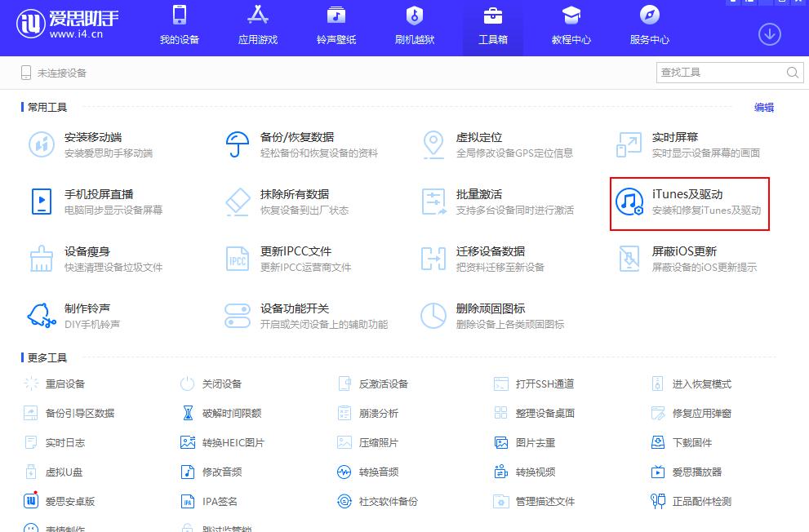
Task: Go to the 应用游戏 tab
Action: click(257, 26)
